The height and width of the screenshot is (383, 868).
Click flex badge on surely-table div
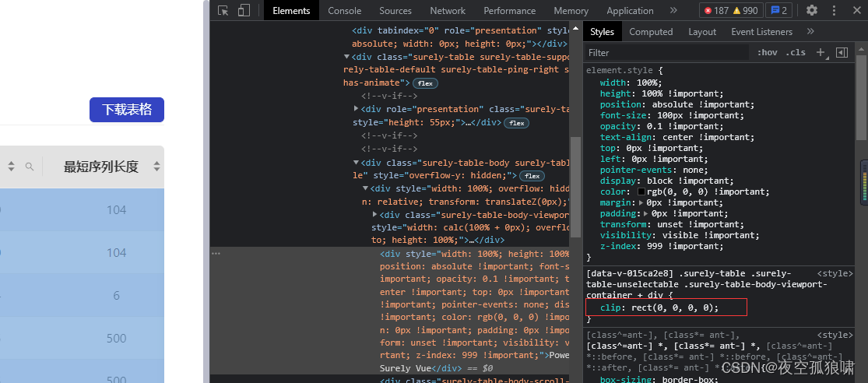click(425, 83)
